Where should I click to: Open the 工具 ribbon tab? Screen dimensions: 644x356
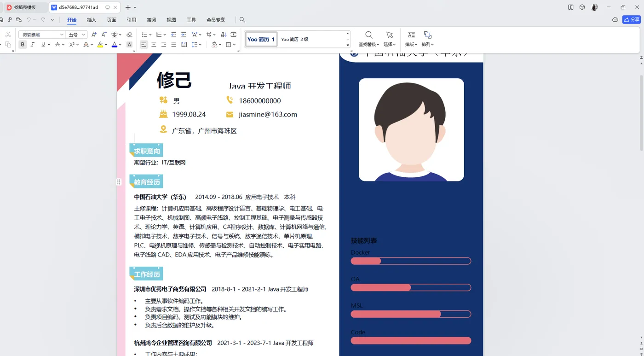[x=191, y=20]
